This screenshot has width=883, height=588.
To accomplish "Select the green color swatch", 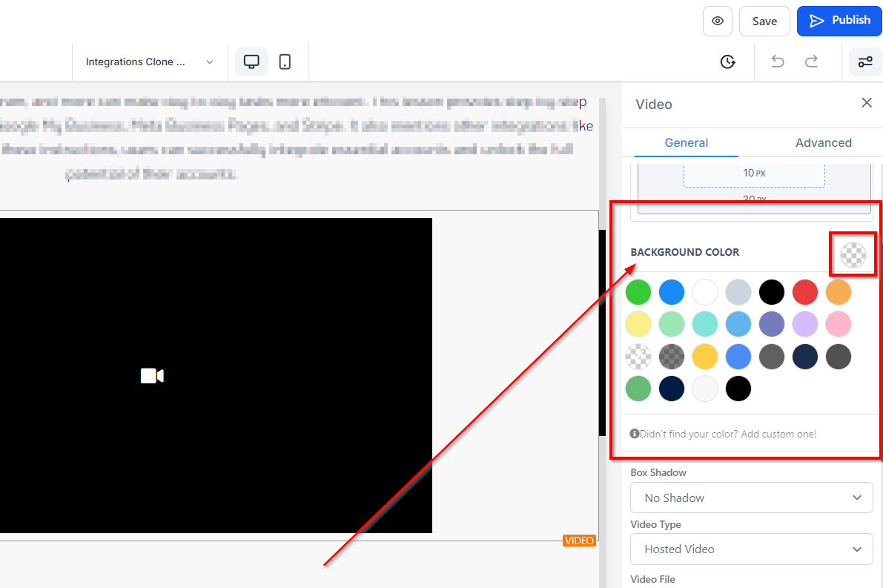I will coord(638,292).
